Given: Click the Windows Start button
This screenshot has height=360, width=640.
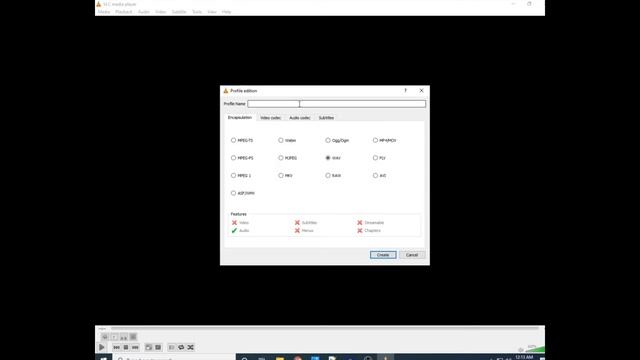Looking at the screenshot, I should 104,358.
